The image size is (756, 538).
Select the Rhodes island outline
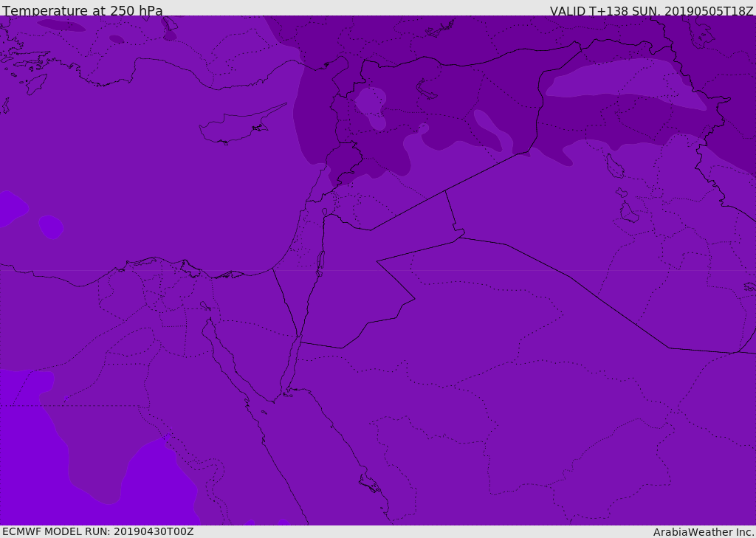coord(35,83)
